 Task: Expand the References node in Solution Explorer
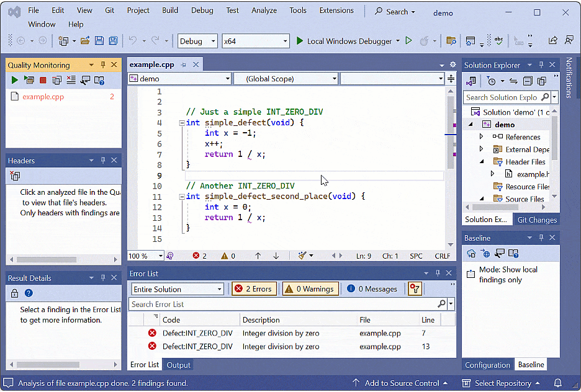tap(481, 137)
